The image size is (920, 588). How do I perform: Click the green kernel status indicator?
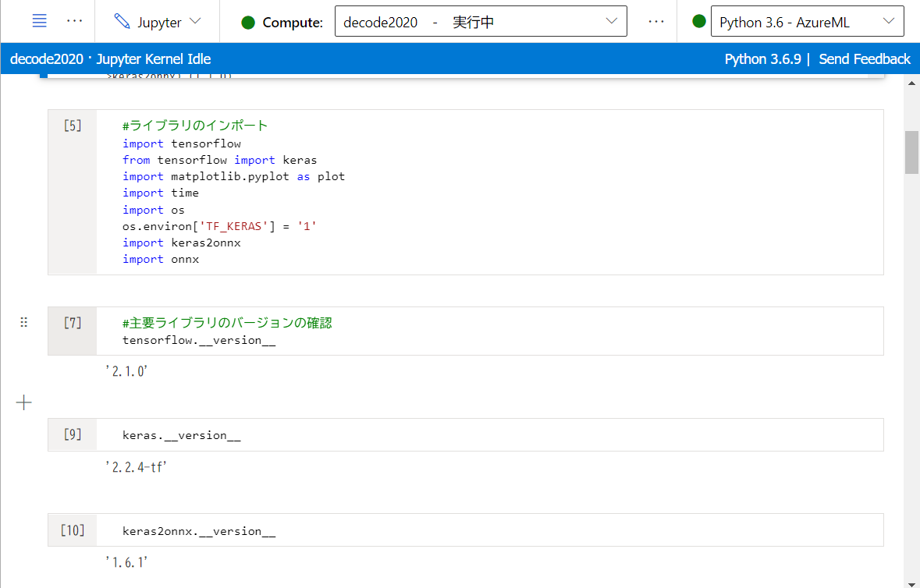click(699, 22)
